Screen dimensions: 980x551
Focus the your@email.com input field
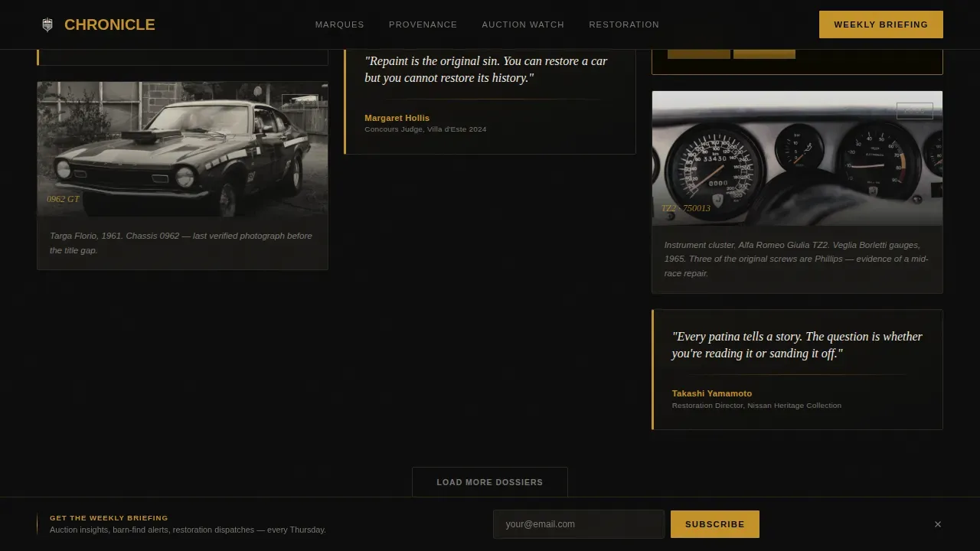click(579, 524)
